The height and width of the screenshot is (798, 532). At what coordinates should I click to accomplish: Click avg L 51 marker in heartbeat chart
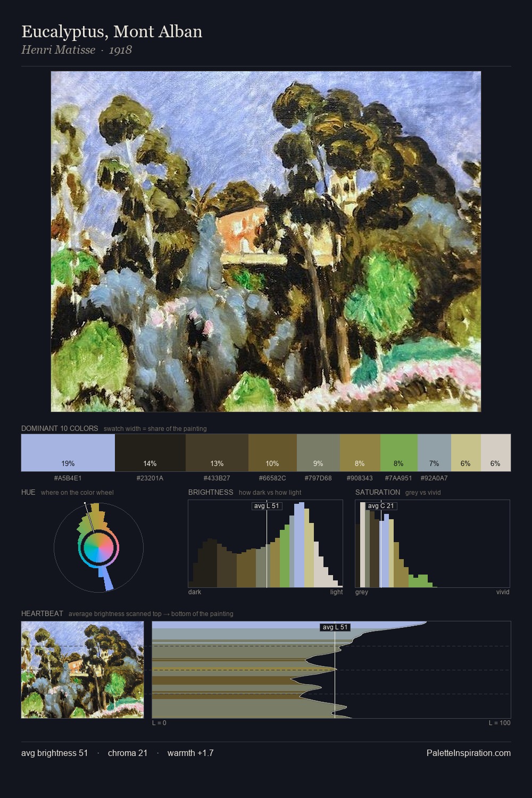click(x=335, y=627)
